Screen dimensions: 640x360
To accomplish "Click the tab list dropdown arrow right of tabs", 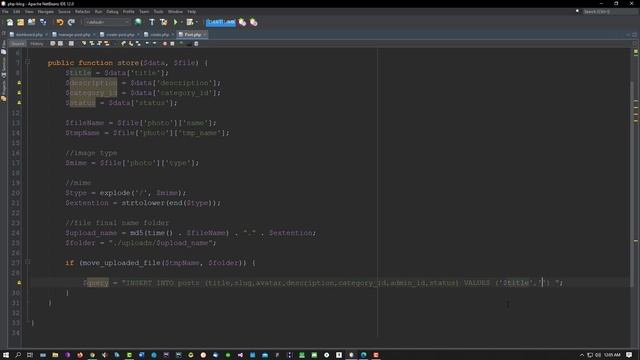I will 628,35.
